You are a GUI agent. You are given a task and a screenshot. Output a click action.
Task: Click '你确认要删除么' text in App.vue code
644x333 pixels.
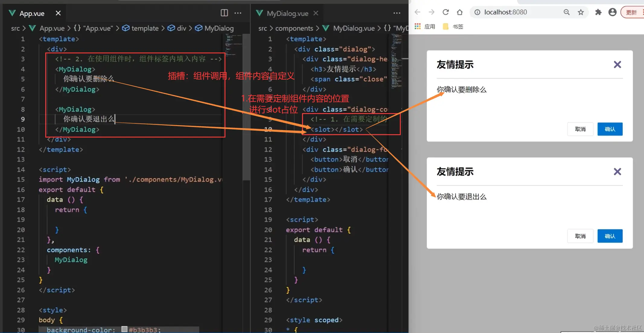click(x=89, y=79)
